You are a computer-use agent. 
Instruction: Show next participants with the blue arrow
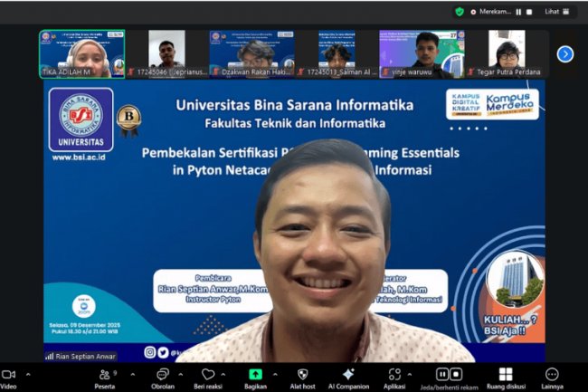pos(565,54)
